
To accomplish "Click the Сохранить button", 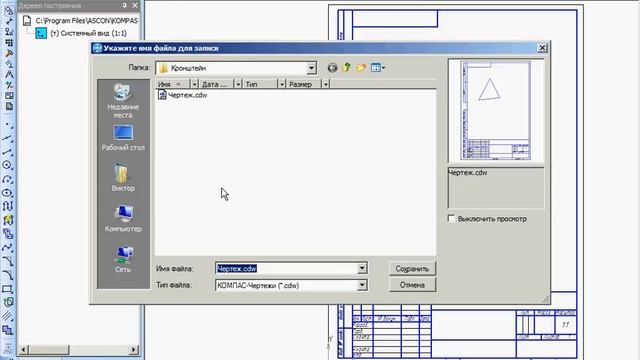I will point(412,269).
